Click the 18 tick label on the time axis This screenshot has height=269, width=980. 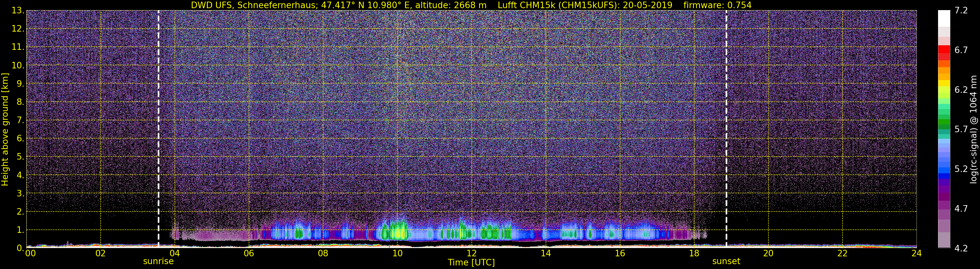pos(694,253)
